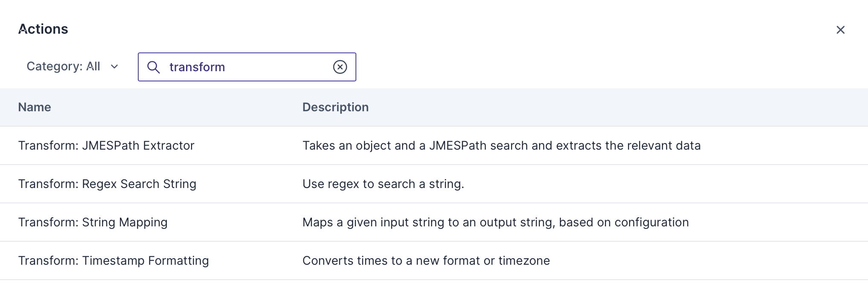Viewport: 868px width, 295px height.
Task: Choose Transform: Regex Search String action
Action: click(x=107, y=184)
